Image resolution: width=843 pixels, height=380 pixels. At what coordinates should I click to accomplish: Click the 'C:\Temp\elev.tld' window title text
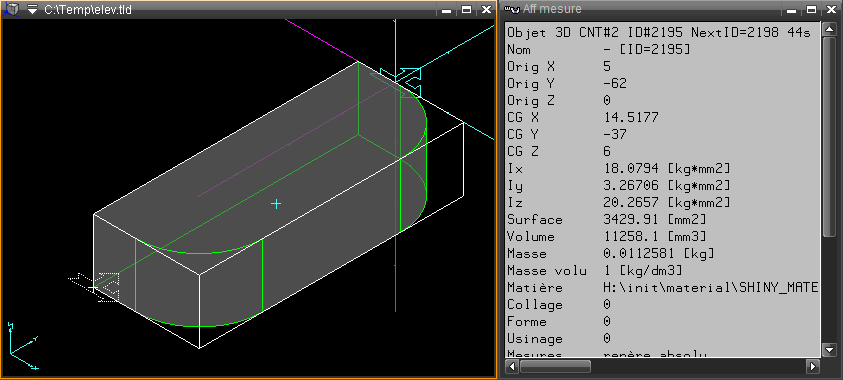(x=88, y=10)
